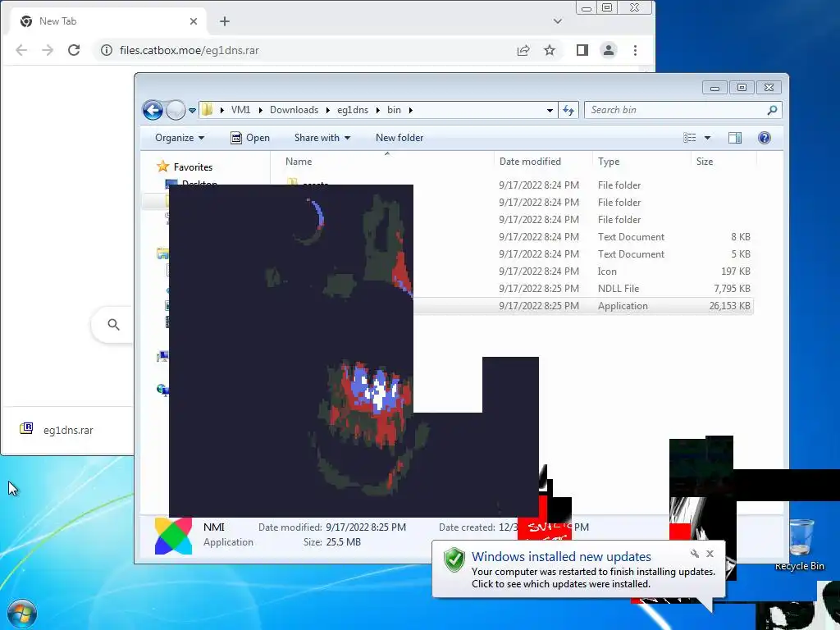Open the Recycle Bin on desktop
Screen dimensions: 840x630
(800, 545)
